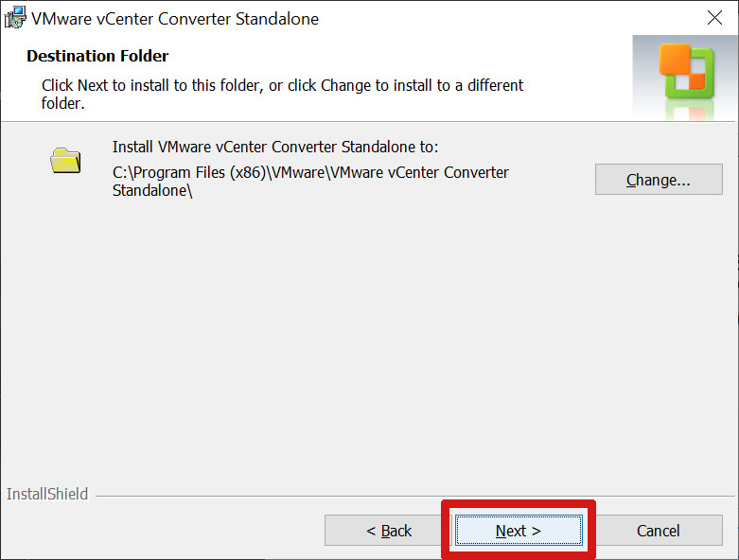Proceed with the Next > button
This screenshot has width=739, height=560.
519,531
